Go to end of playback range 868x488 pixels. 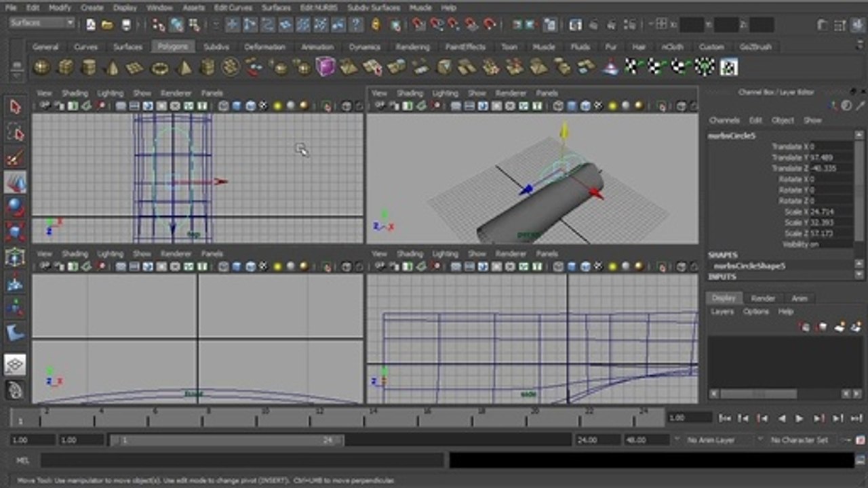pyautogui.click(x=856, y=418)
